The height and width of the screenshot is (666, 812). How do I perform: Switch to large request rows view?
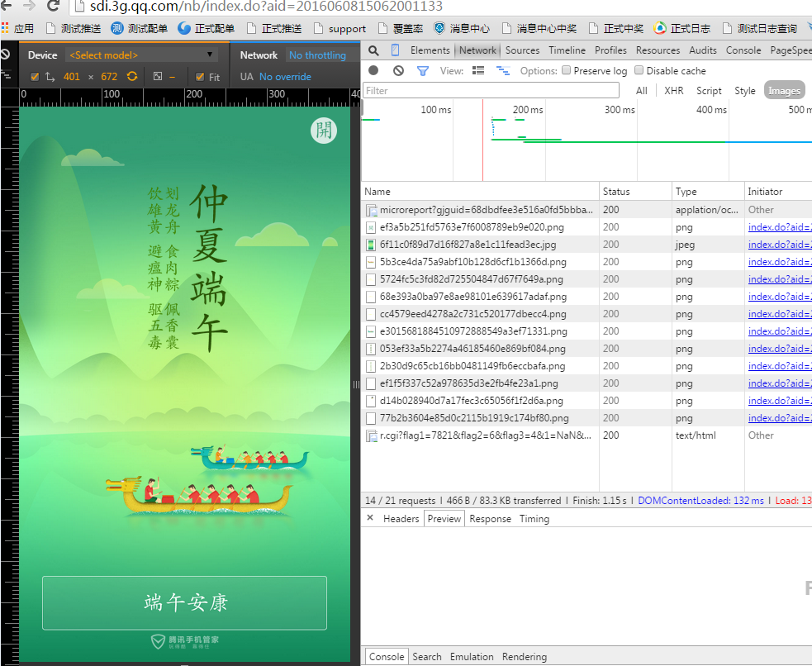pos(478,71)
